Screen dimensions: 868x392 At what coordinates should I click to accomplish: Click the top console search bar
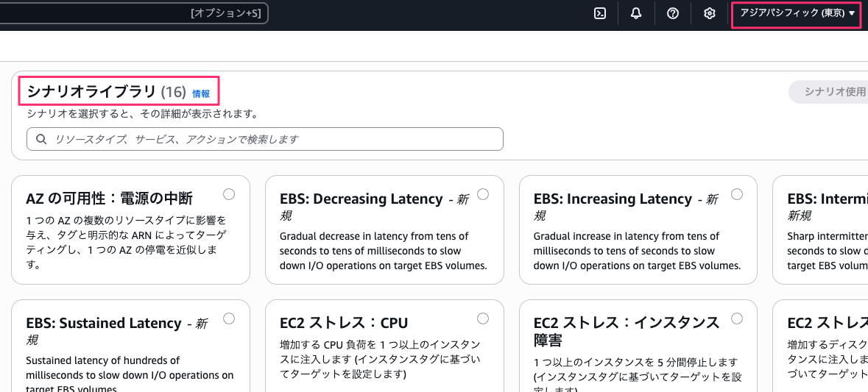(x=133, y=13)
